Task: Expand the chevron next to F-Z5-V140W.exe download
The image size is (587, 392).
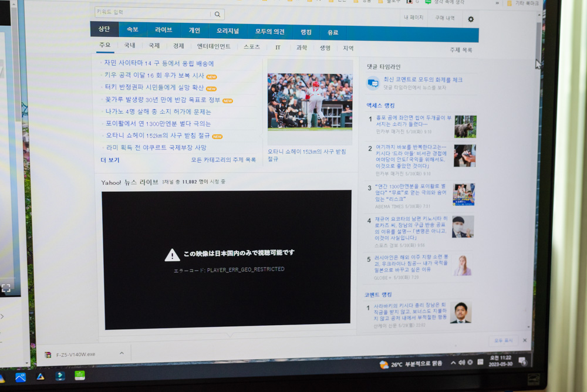Action: (122, 354)
